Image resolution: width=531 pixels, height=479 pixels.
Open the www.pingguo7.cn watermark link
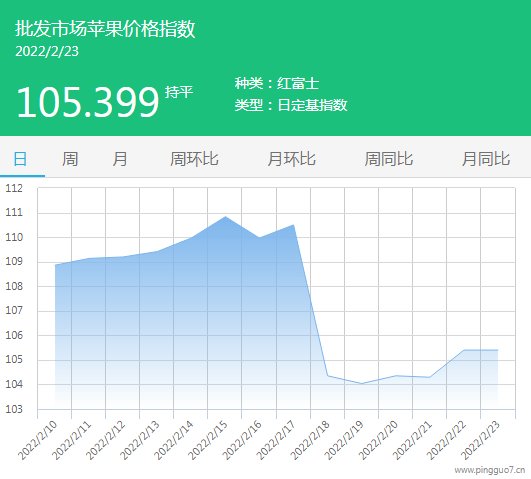[x=489, y=470]
